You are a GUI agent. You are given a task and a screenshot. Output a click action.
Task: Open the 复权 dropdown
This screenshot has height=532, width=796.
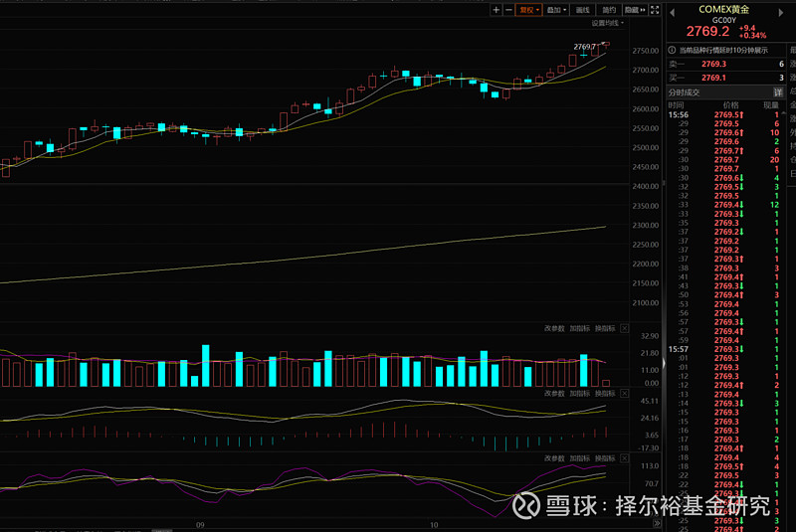coord(528,10)
